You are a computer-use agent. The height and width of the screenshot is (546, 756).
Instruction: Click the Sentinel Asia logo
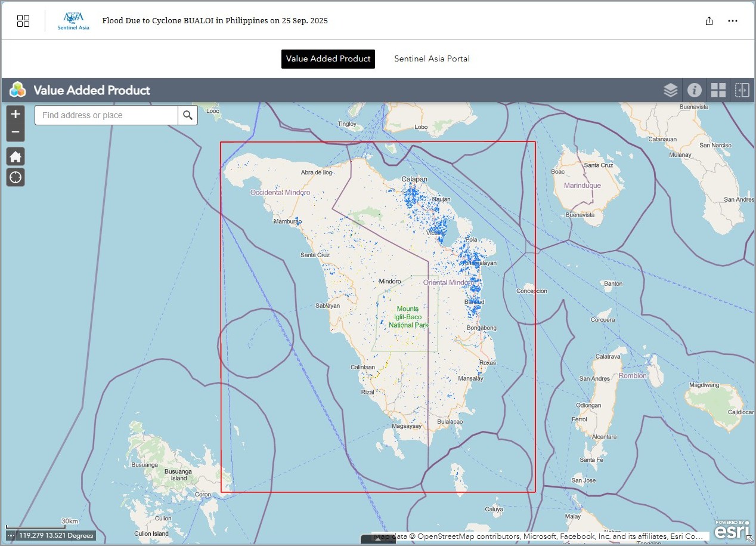point(73,21)
